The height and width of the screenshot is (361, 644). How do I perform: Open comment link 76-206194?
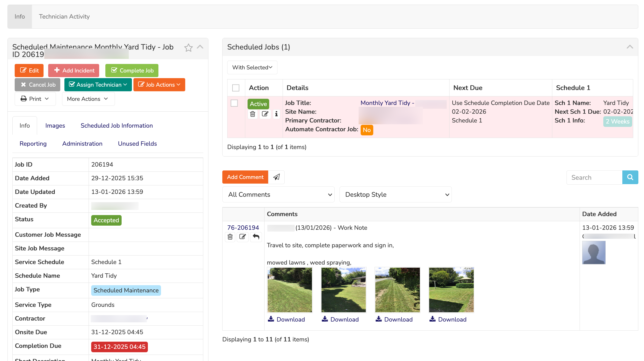click(243, 227)
